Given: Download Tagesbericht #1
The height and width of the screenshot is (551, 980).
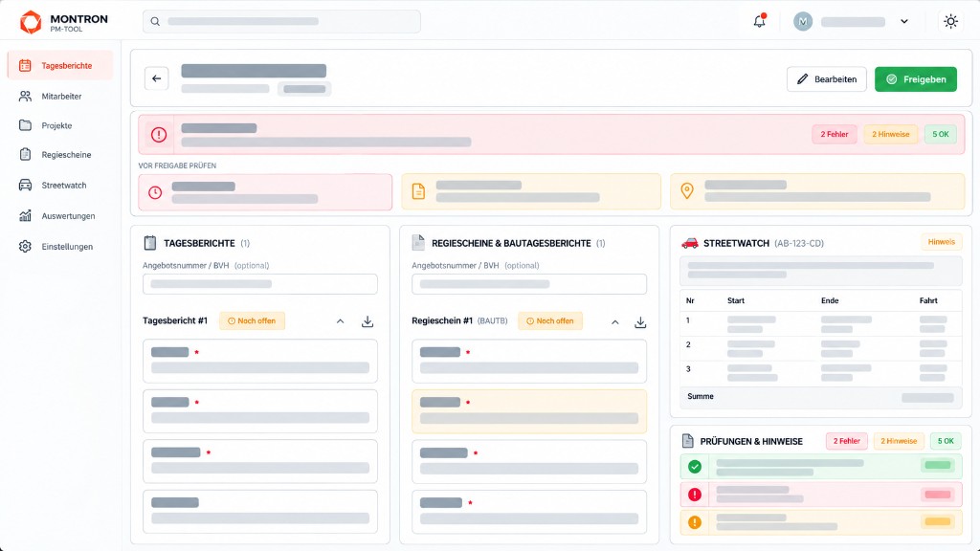Looking at the screenshot, I should pyautogui.click(x=367, y=321).
